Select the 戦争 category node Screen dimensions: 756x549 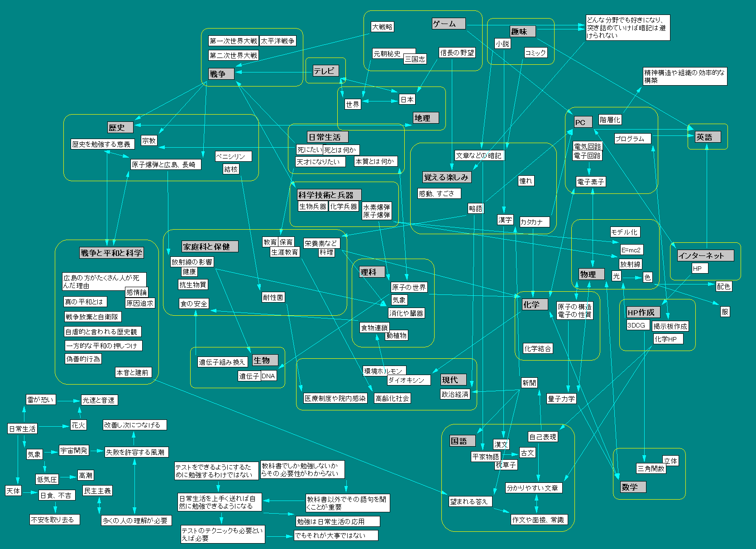click(x=221, y=74)
